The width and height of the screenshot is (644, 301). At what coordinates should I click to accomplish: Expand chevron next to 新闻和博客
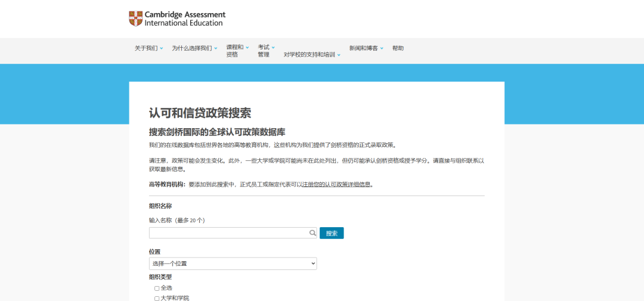[382, 48]
